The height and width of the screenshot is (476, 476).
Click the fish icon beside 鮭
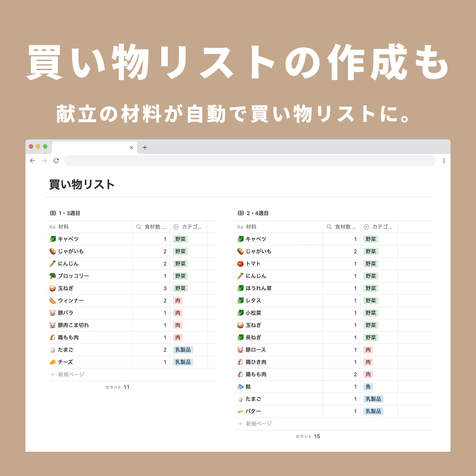240,387
